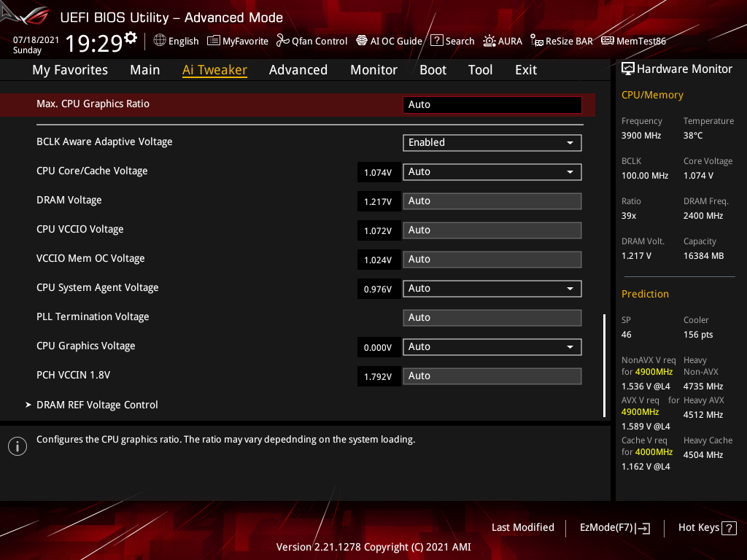Open Qfan Control

(311, 41)
